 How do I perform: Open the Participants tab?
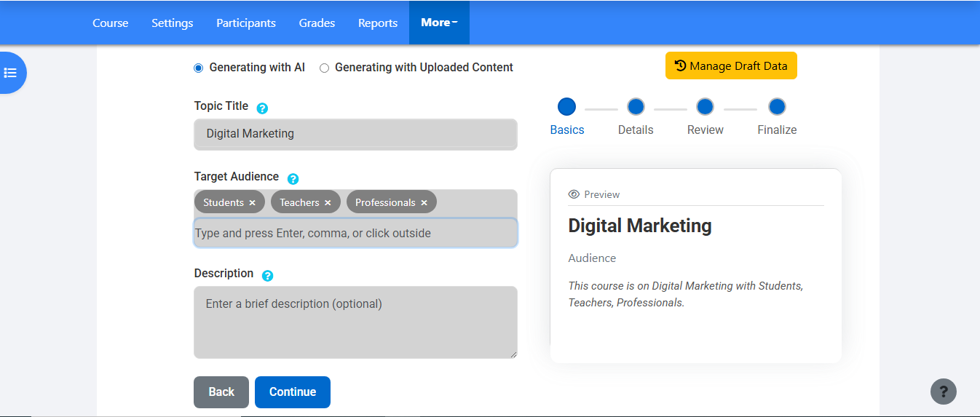(245, 23)
